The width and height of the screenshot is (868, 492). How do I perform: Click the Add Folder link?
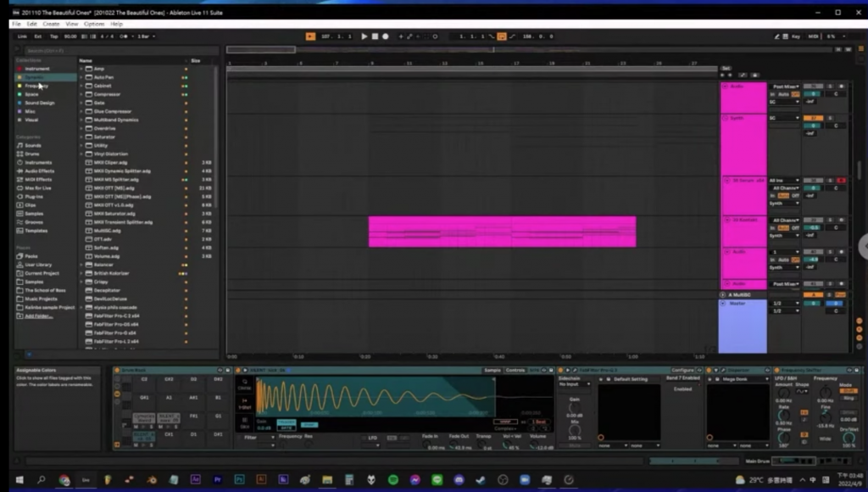(x=38, y=316)
